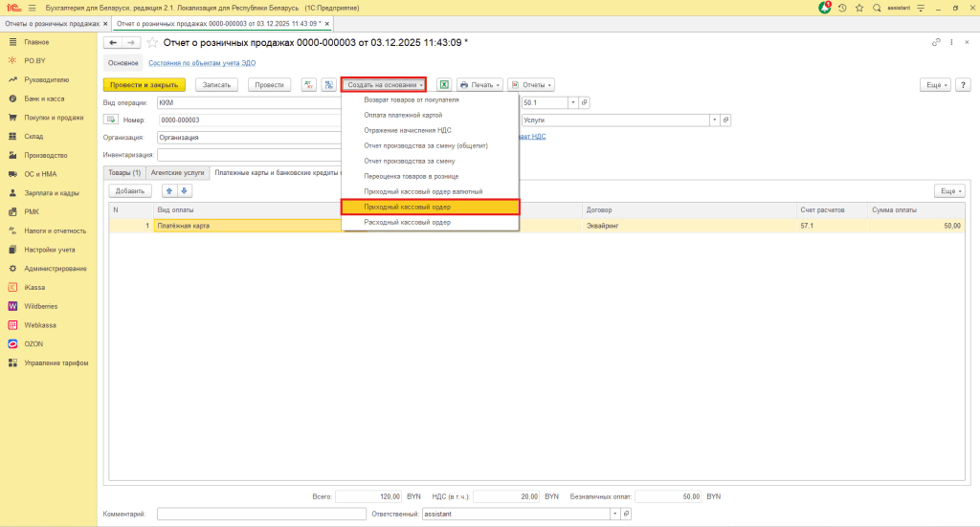Image resolution: width=980 pixels, height=527 pixels.
Task: Copy link to document via chain icon
Action: point(935,42)
